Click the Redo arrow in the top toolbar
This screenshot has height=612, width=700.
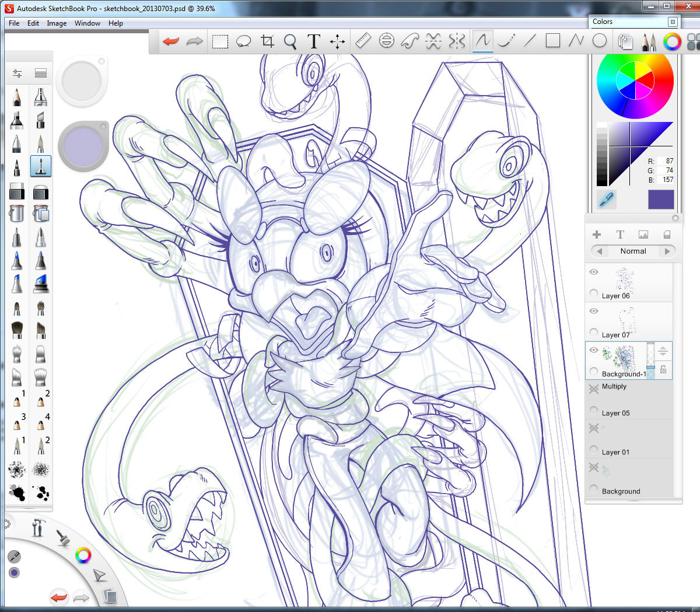(194, 41)
